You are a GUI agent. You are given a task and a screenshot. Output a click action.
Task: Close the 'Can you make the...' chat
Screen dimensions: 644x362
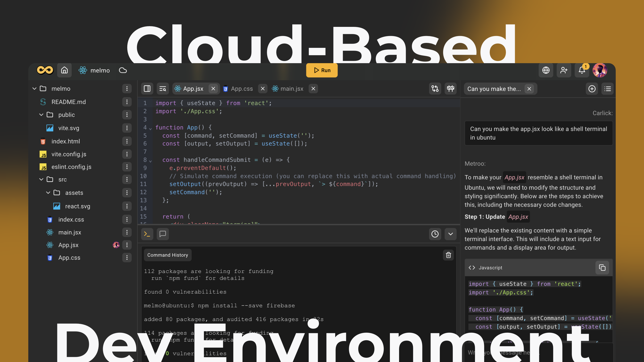(529, 89)
